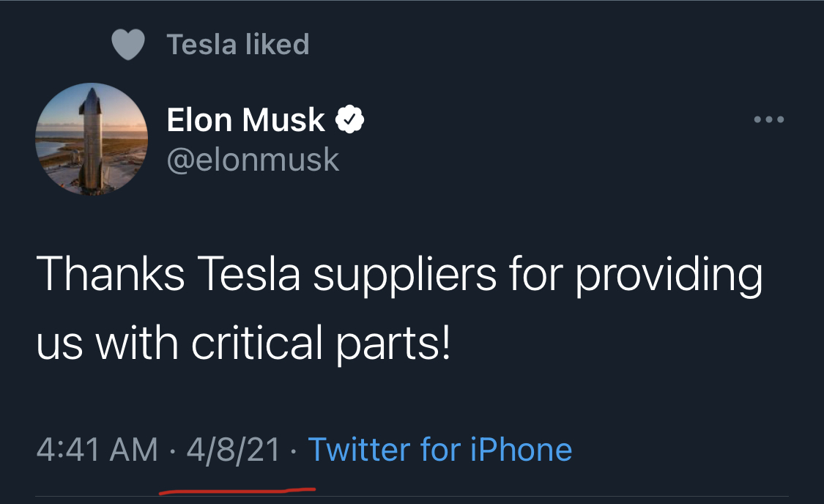The image size is (824, 504).
Task: Click the @elonmusk handle
Action: tap(253, 159)
